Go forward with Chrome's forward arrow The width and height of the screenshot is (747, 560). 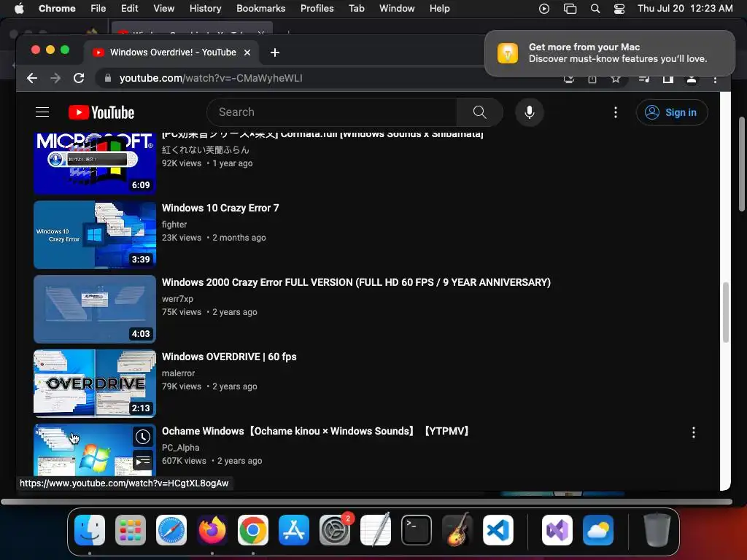pos(55,78)
